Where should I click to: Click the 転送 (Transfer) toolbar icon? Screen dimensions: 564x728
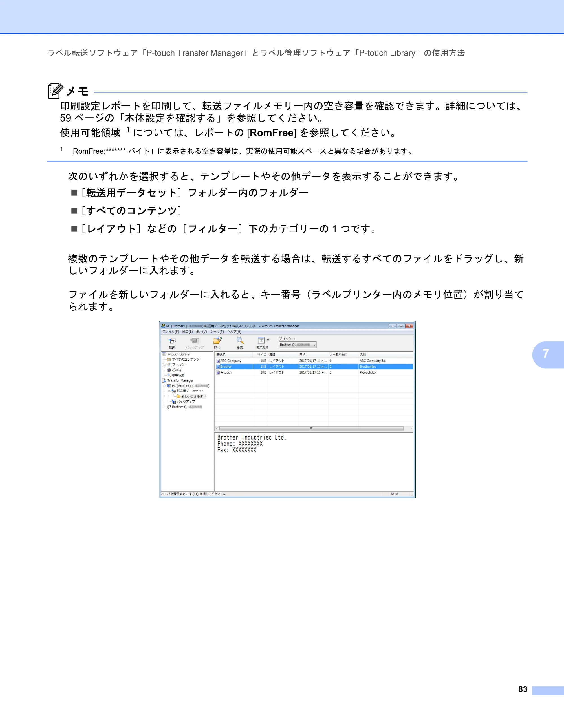[172, 341]
